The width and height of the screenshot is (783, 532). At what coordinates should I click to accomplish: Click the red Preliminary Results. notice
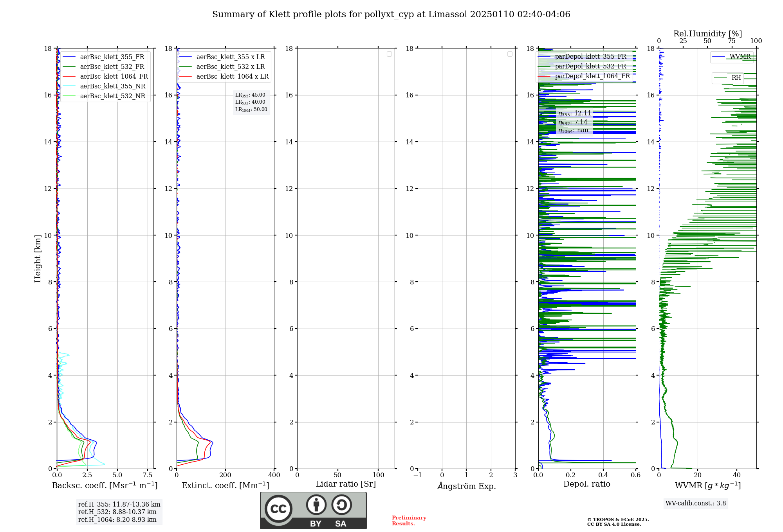(409, 521)
